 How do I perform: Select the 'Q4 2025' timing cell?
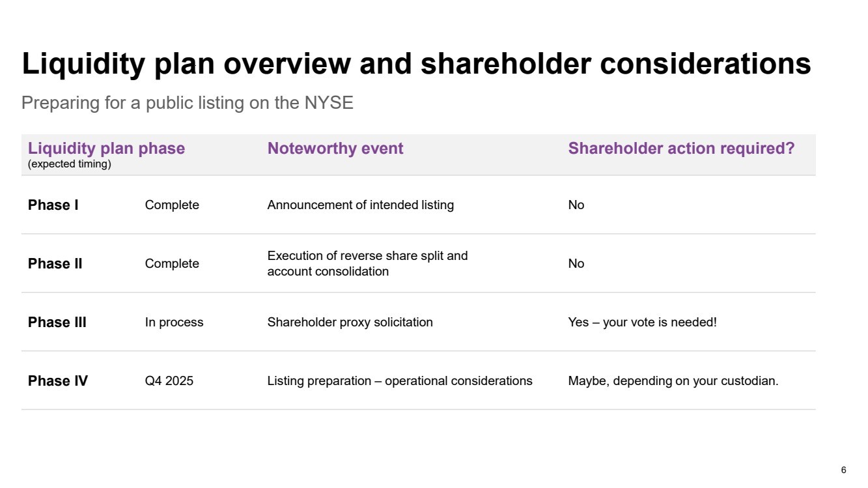point(169,381)
